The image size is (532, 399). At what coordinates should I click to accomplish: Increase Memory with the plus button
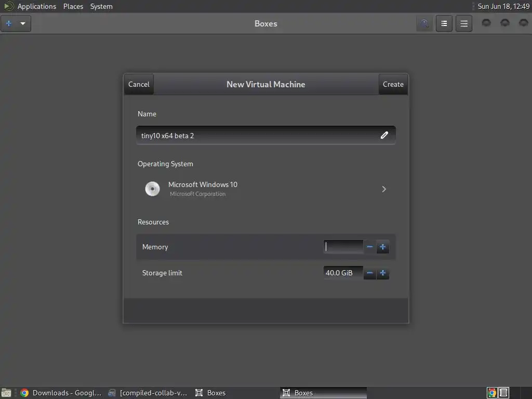point(383,247)
